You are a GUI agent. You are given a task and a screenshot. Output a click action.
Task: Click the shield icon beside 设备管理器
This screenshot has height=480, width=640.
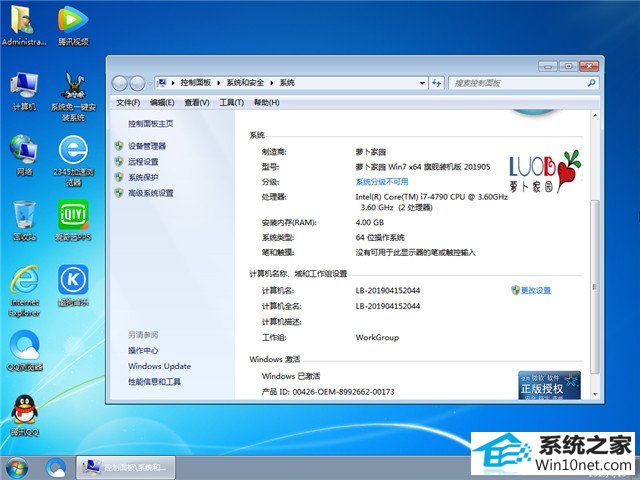coord(119,146)
